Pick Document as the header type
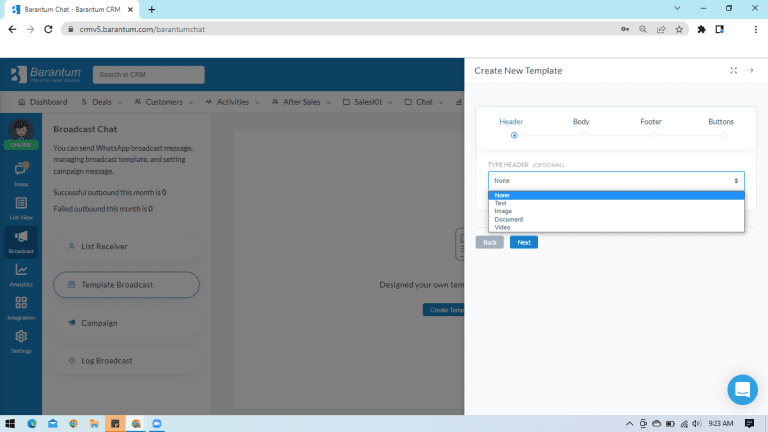768x432 pixels. tap(508, 219)
